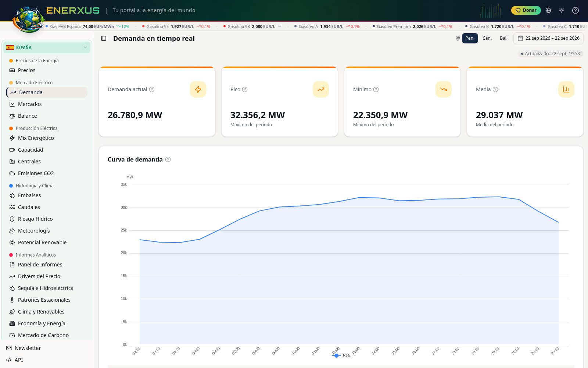The width and height of the screenshot is (588, 368).
Task: Click the Mix Energético lightning icon
Action: click(12, 138)
